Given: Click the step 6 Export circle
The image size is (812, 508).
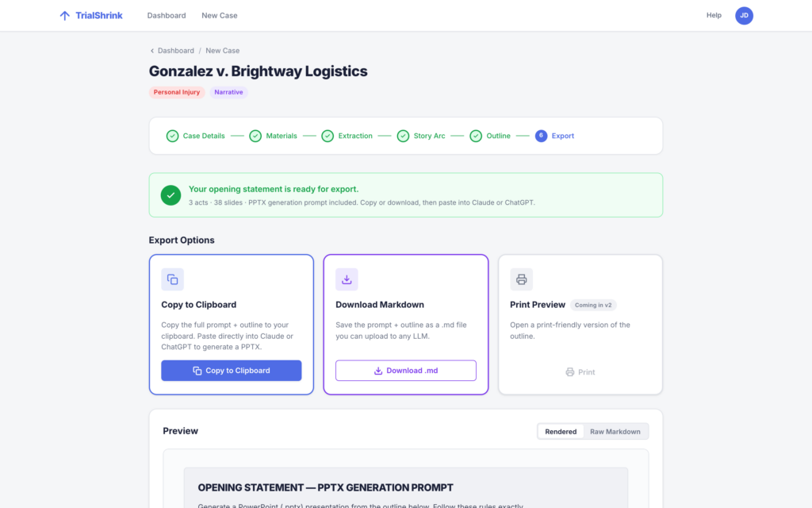Looking at the screenshot, I should [541, 136].
